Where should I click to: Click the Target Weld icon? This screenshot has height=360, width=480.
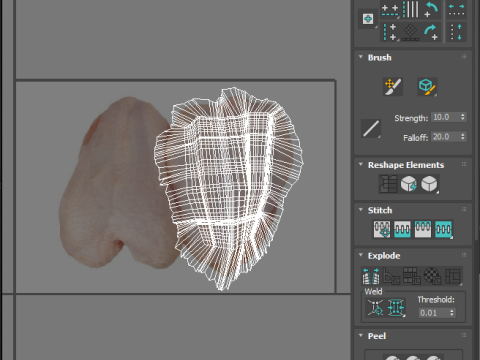376,308
